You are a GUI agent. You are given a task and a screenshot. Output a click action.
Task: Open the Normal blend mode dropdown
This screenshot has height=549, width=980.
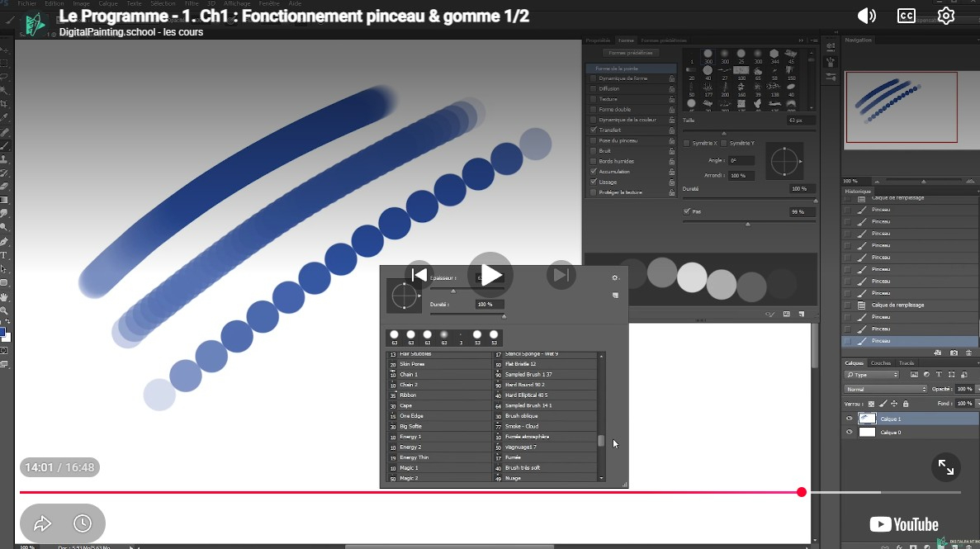click(x=885, y=389)
